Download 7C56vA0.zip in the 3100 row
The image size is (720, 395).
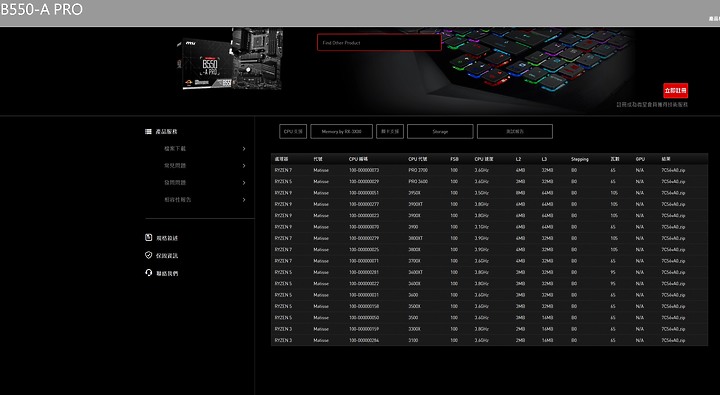click(x=673, y=340)
